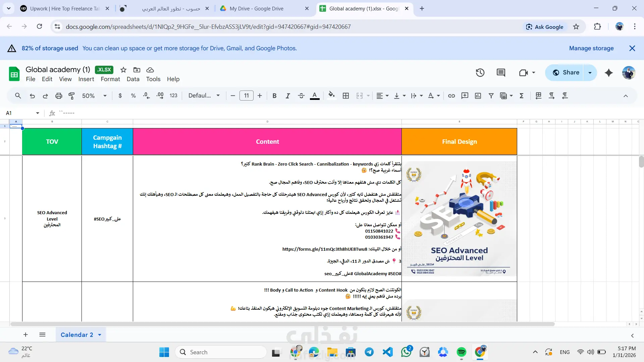Click the Share button
The image size is (644, 362).
pyautogui.click(x=566, y=73)
